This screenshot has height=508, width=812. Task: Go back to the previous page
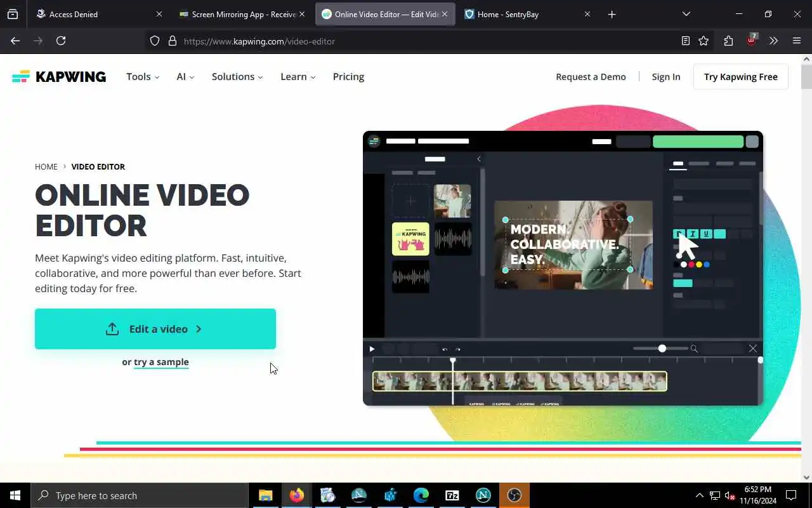point(15,41)
